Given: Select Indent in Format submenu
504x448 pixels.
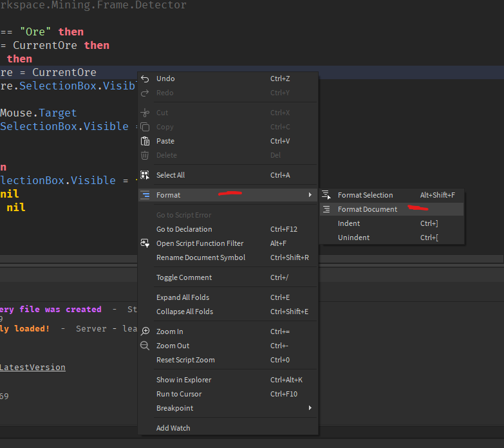Looking at the screenshot, I should [349, 223].
